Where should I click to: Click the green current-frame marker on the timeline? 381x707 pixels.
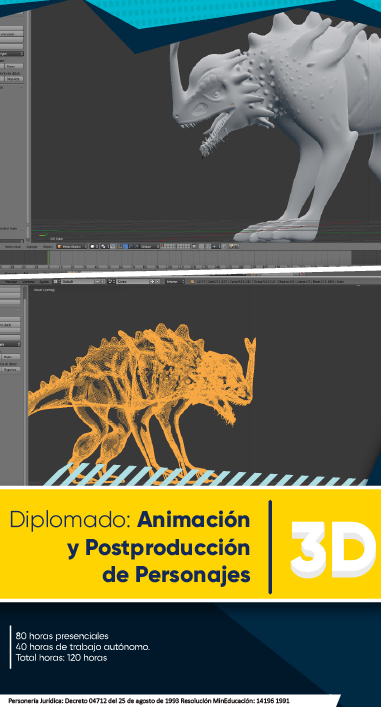[48, 259]
